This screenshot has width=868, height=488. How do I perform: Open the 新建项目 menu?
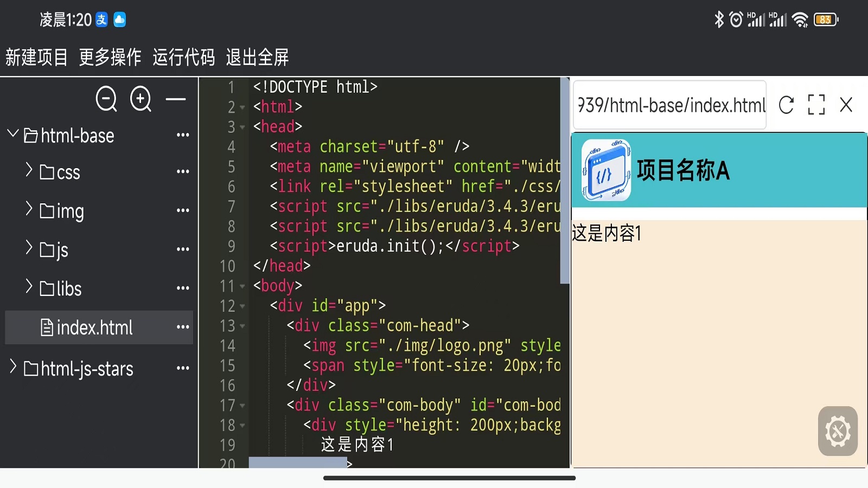36,57
